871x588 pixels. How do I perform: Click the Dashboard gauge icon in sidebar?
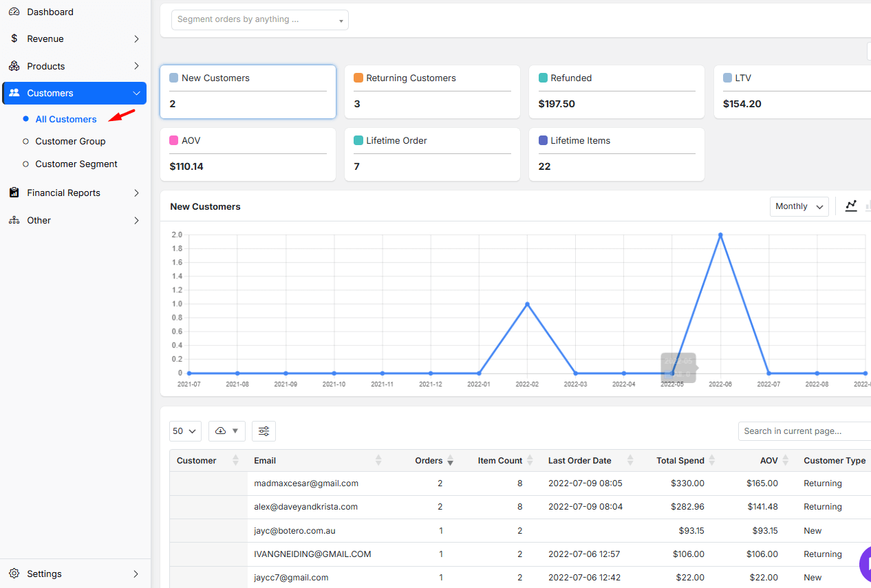14,12
